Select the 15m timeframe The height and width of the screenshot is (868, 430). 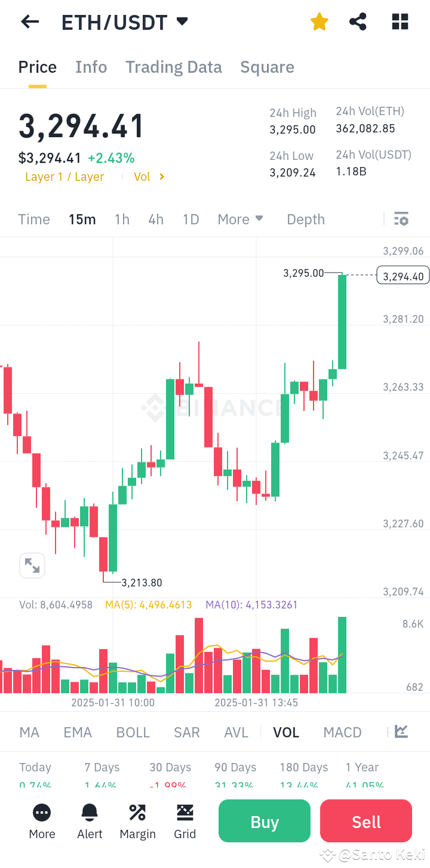[82, 219]
